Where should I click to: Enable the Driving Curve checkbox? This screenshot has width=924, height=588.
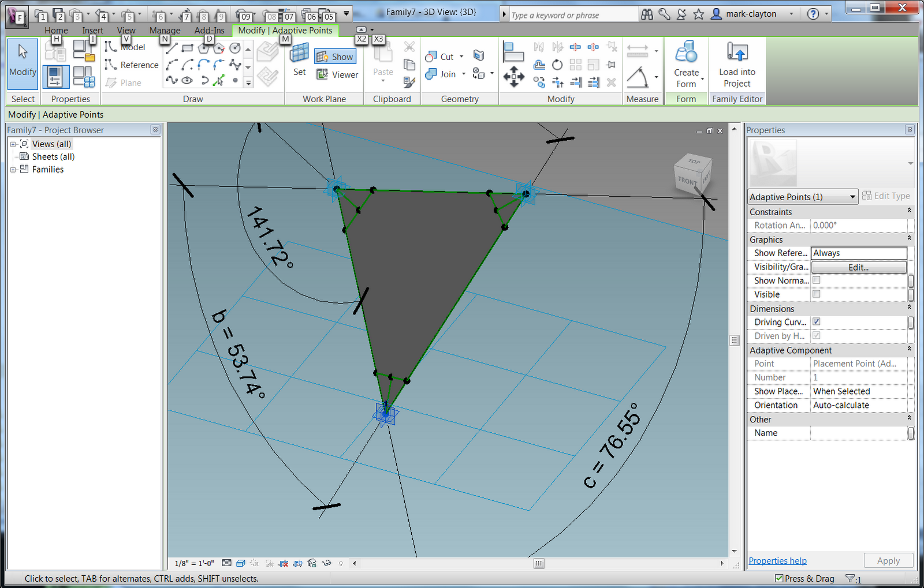coord(816,321)
